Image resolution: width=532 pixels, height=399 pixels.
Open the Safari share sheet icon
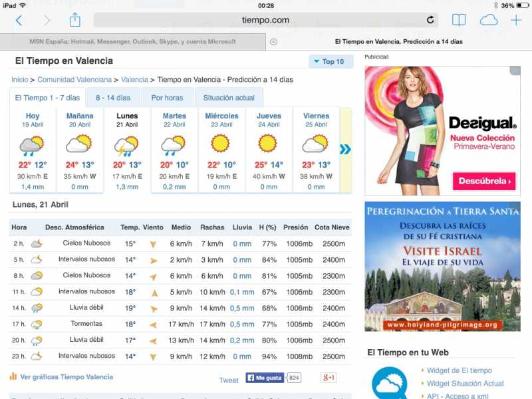coord(74,20)
